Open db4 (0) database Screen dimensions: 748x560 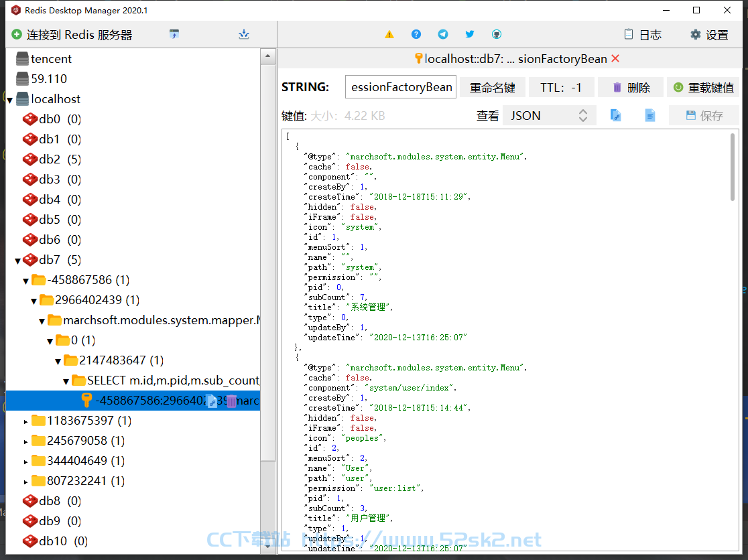pos(52,199)
